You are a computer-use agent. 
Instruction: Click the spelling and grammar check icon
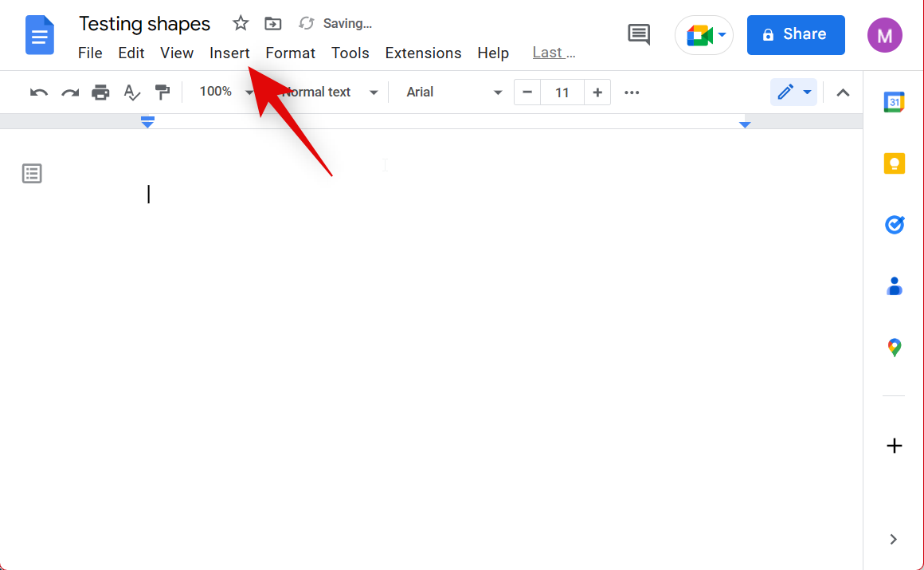click(x=132, y=92)
